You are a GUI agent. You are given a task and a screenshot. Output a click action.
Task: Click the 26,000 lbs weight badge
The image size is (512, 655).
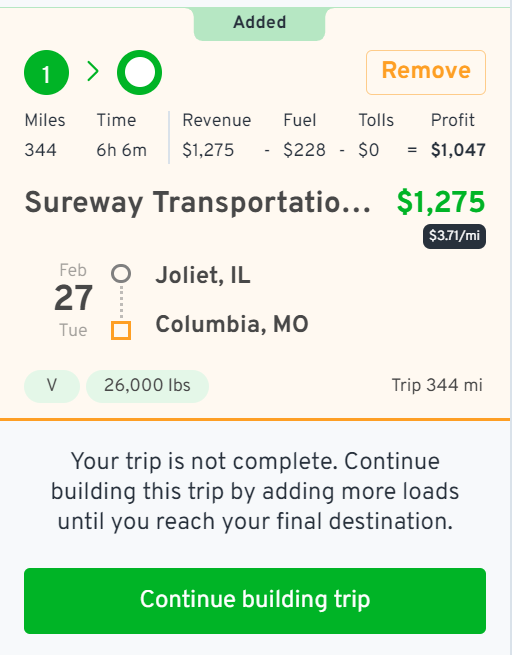(x=147, y=386)
